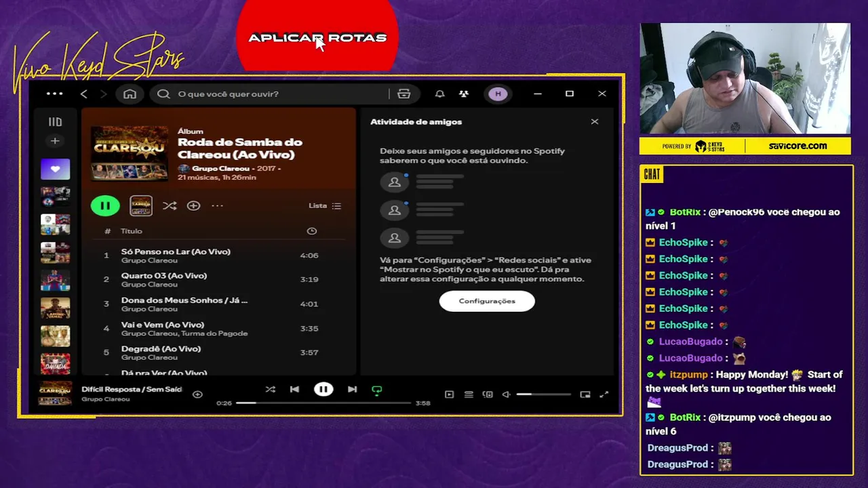Toggle the green repeat button
The height and width of the screenshot is (488, 868).
click(377, 390)
